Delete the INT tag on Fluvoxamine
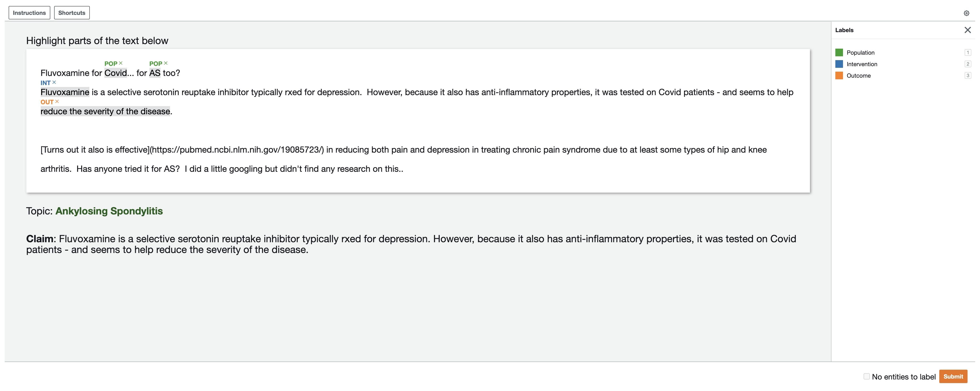Screen dimensions: 980x391 54,82
